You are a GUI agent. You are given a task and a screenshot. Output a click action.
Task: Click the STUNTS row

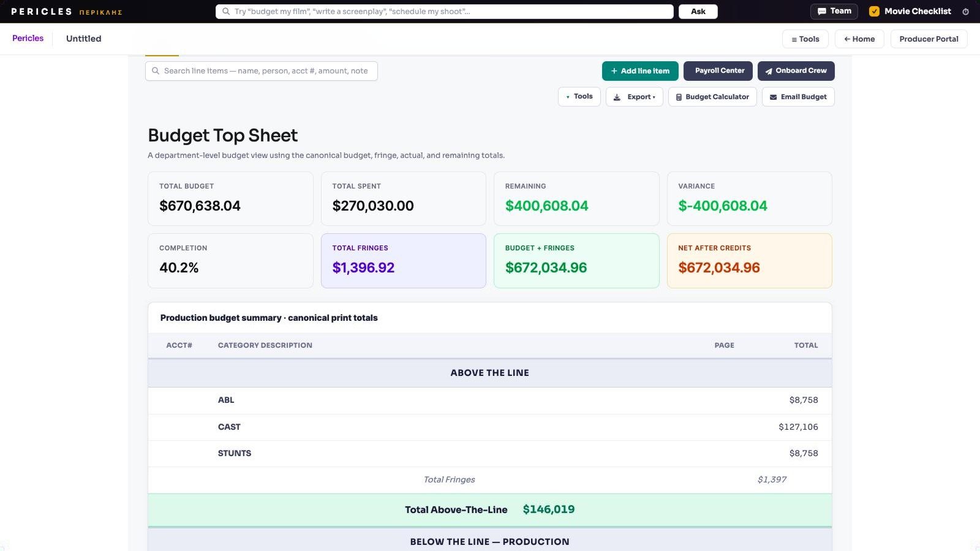coord(490,454)
